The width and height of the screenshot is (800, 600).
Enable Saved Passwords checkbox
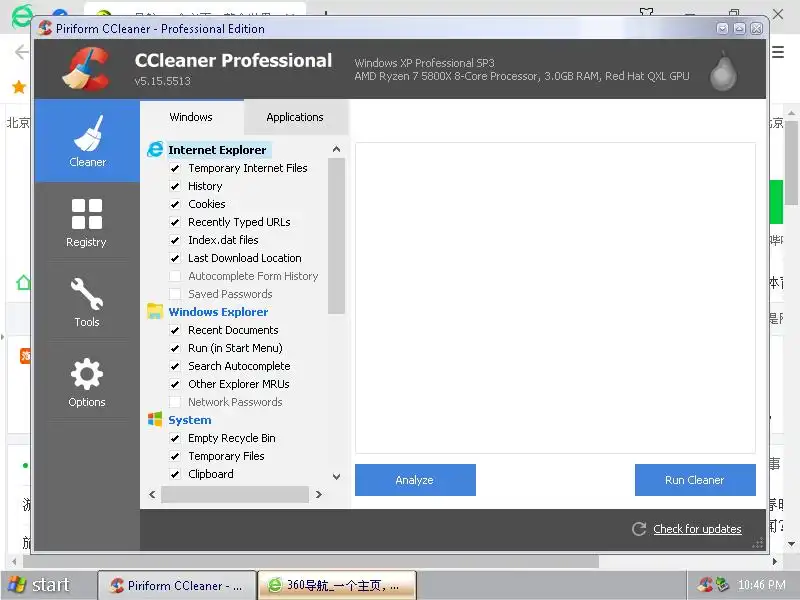(175, 294)
